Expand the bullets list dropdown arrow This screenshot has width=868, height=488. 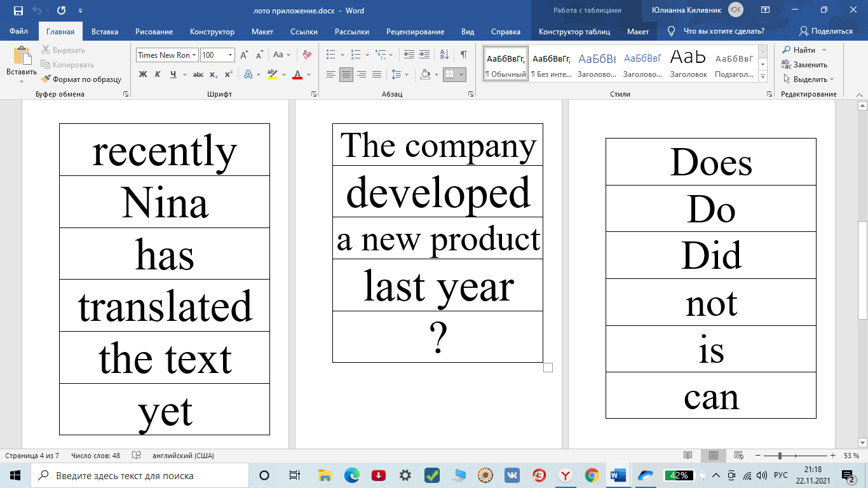click(x=342, y=55)
